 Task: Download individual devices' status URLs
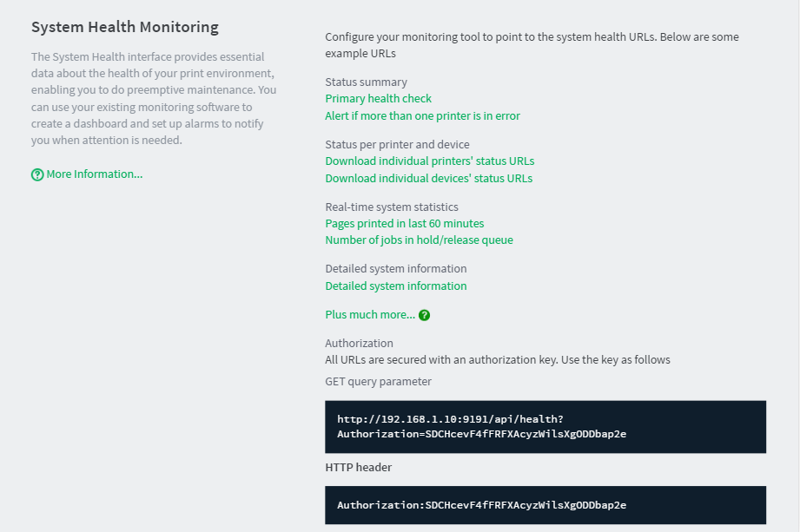point(428,179)
